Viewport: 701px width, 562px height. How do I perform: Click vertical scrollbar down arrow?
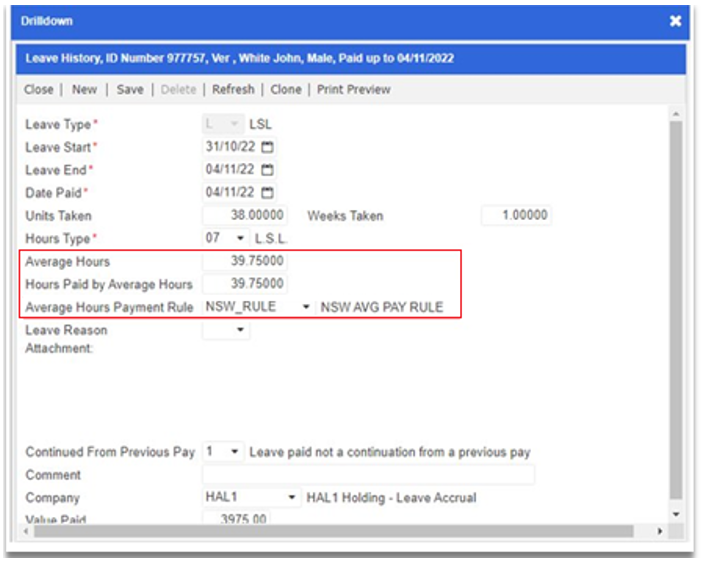[x=676, y=514]
